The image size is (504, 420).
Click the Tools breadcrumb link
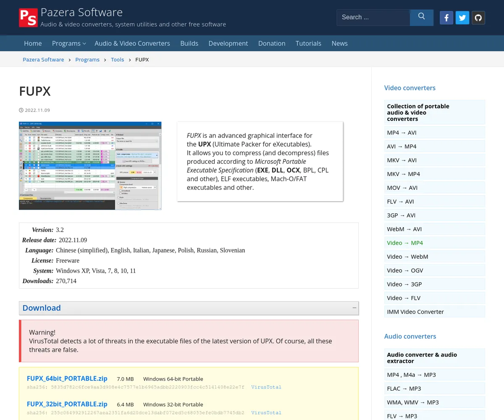point(117,60)
